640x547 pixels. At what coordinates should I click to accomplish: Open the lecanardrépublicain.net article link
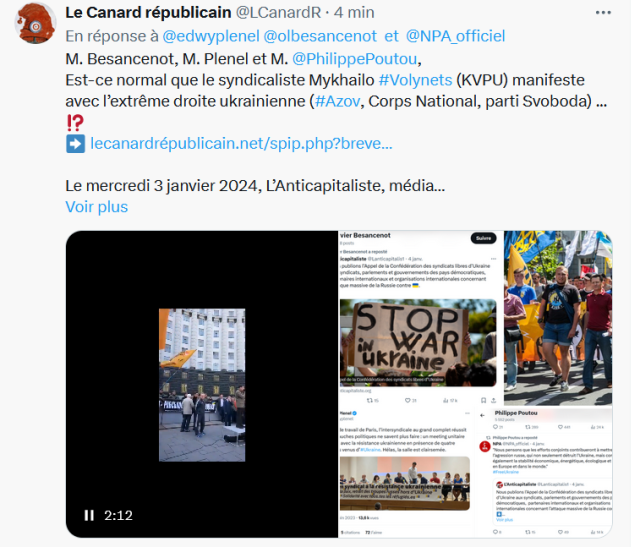241,144
